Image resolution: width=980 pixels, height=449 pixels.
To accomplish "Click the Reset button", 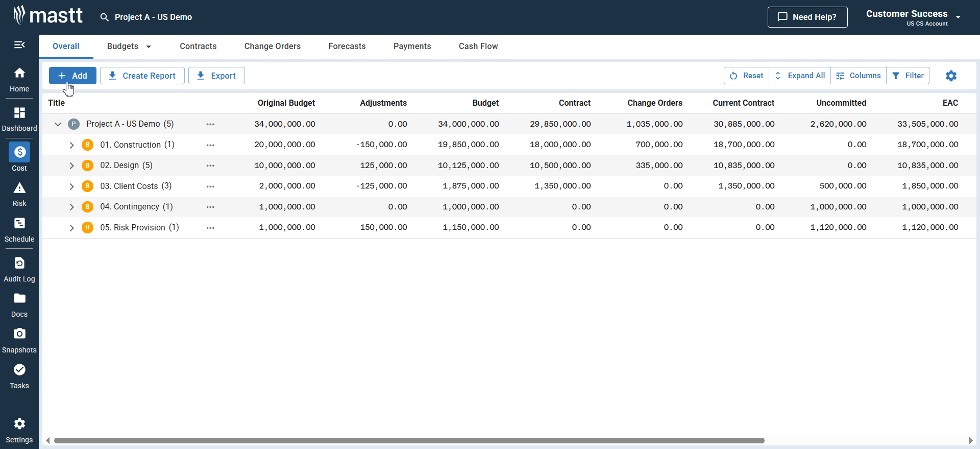I will [746, 76].
